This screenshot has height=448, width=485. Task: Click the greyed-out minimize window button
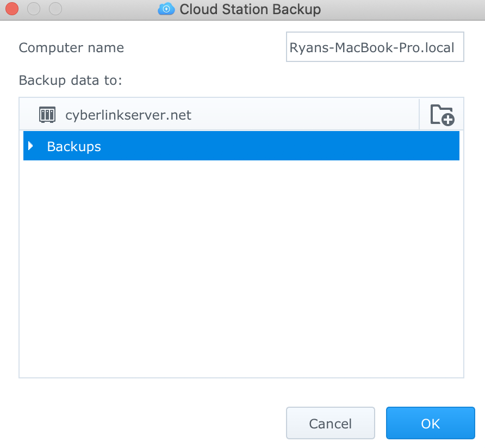point(34,9)
